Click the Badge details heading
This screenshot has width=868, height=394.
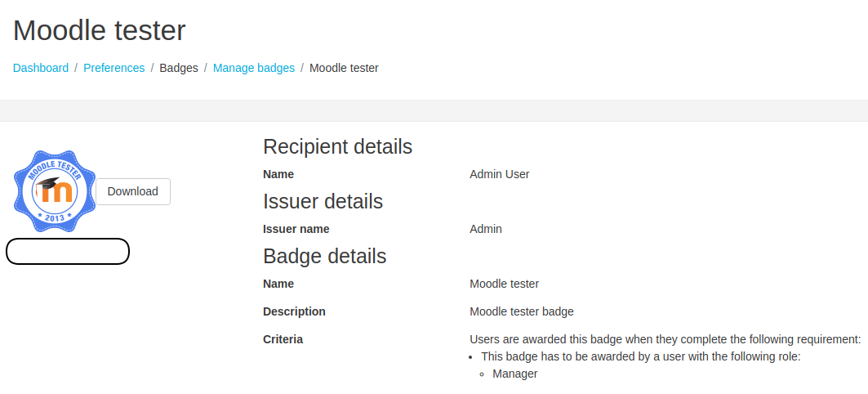click(324, 256)
